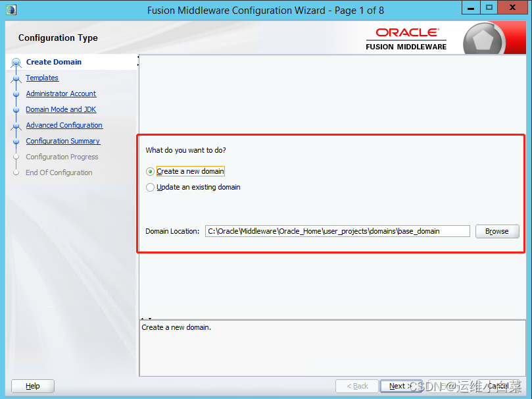This screenshot has width=532, height=399.
Task: Go to the next page with Next
Action: (x=400, y=386)
